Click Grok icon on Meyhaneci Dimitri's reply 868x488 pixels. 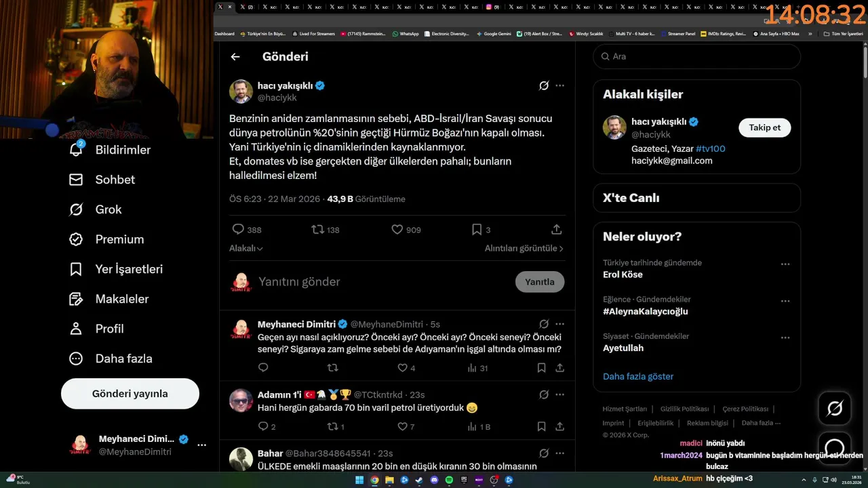tap(544, 324)
